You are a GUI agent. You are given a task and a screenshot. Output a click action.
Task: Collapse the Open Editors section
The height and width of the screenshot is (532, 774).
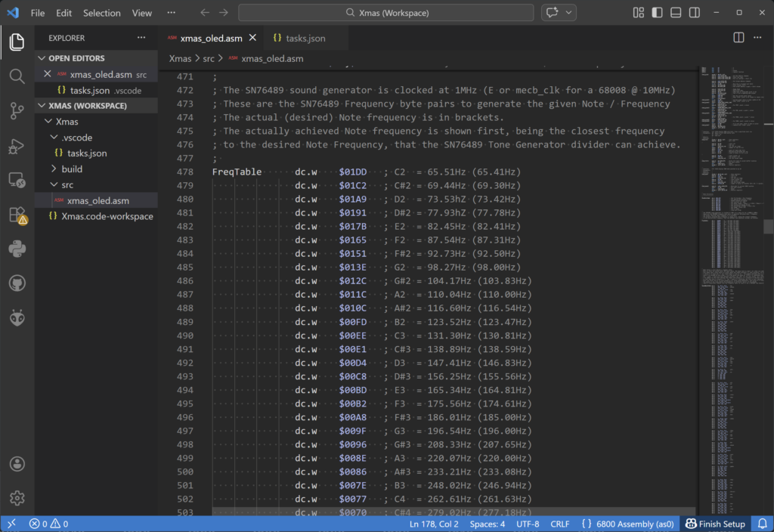76,58
